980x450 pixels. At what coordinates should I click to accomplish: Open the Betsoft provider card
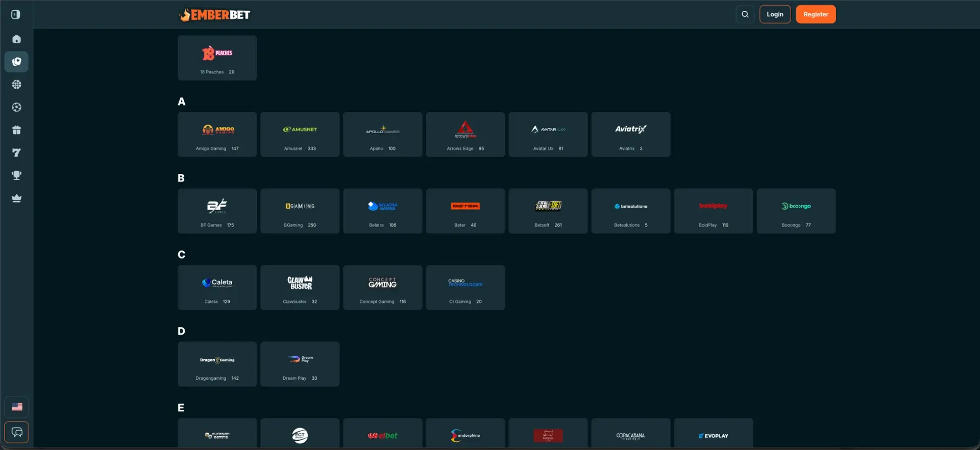point(548,211)
